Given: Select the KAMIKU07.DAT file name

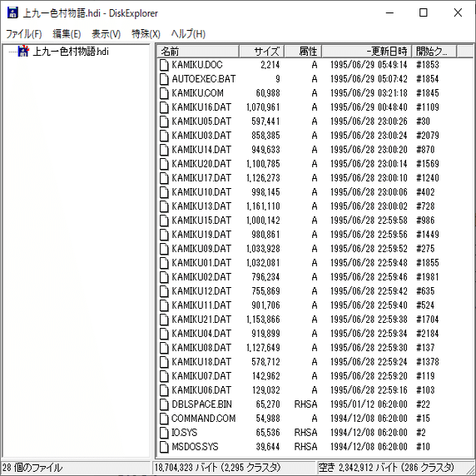Looking at the screenshot, I should coord(201,376).
